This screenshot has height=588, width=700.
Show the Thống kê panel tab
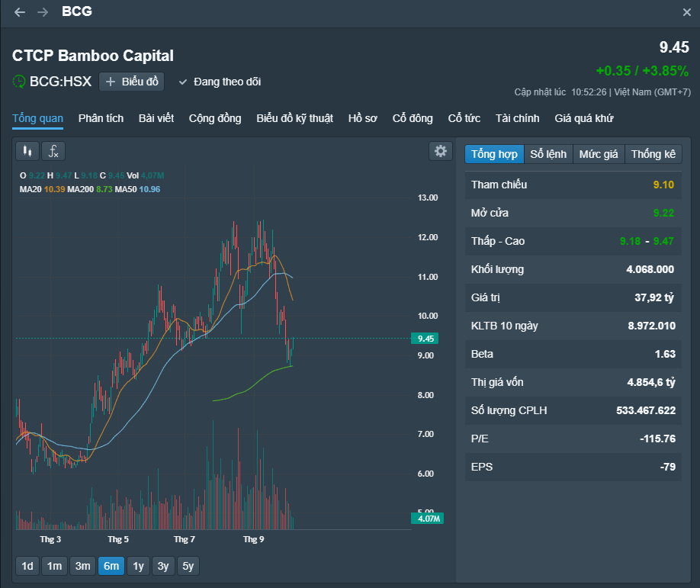pyautogui.click(x=653, y=154)
